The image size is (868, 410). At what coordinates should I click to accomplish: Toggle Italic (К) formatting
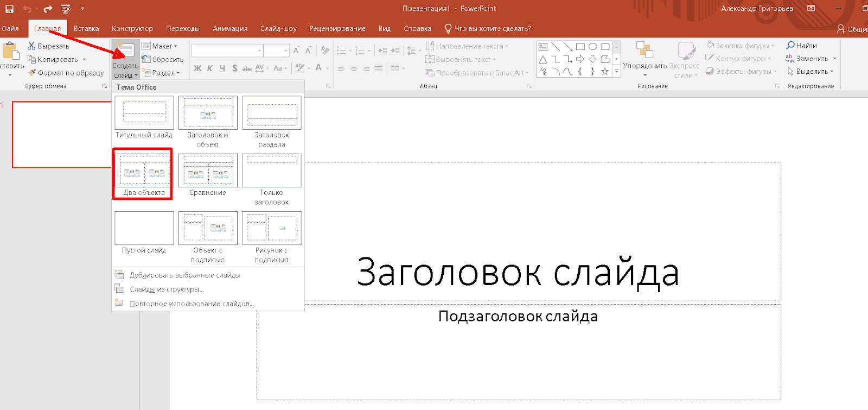[210, 68]
